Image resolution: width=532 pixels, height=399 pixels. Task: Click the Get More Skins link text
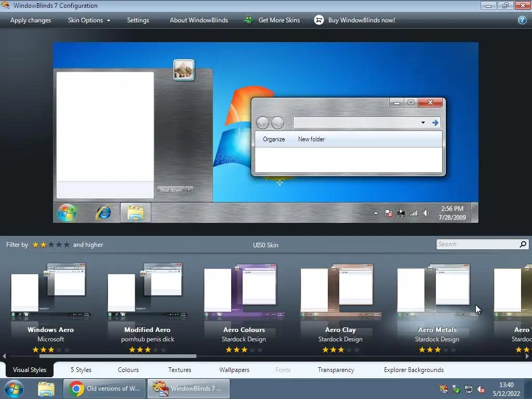279,20
